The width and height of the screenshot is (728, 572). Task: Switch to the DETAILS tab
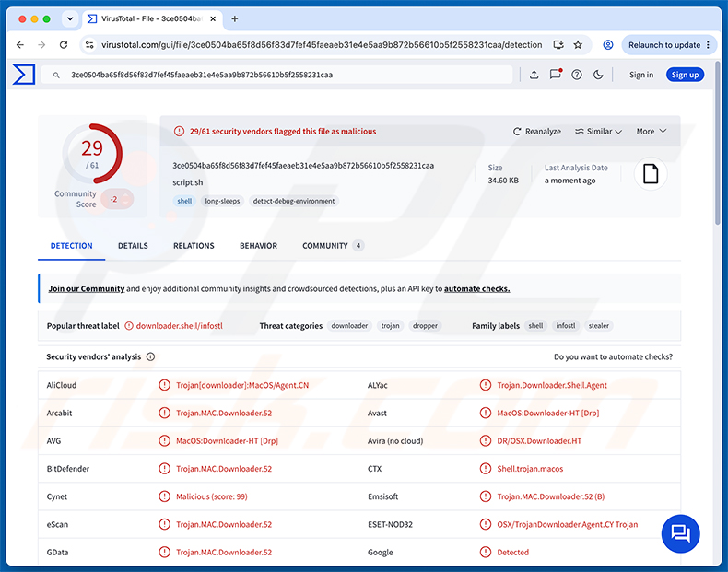133,245
